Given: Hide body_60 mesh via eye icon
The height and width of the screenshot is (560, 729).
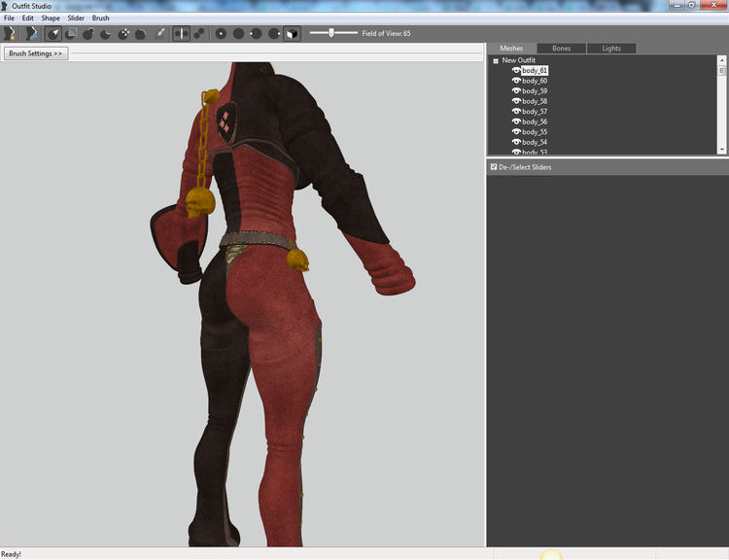Looking at the screenshot, I should [x=515, y=81].
